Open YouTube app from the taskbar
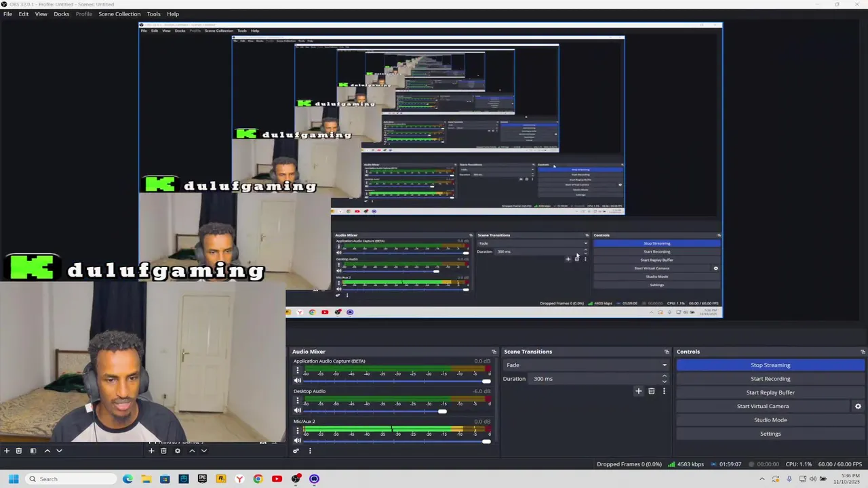Viewport: 868px width, 488px height. point(277,479)
